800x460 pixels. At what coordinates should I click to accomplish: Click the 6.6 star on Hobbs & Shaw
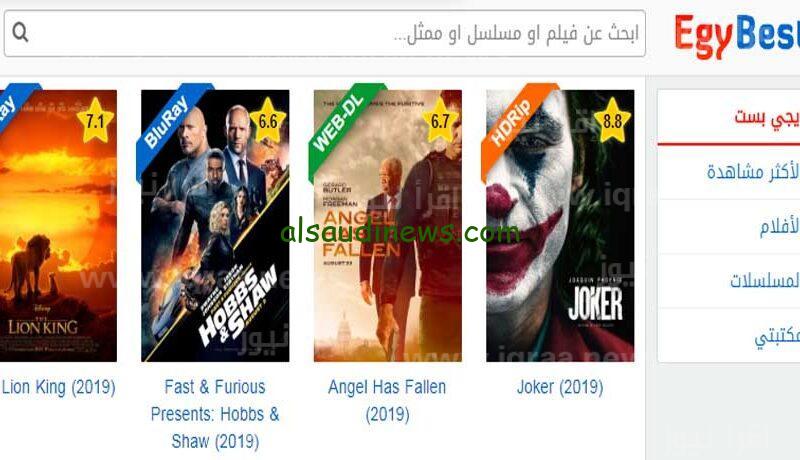pos(267,121)
